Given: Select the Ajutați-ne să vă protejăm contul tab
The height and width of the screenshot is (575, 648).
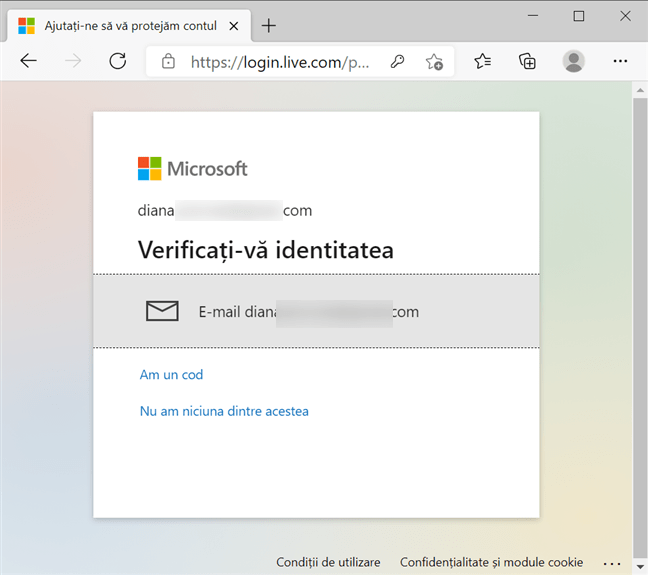Looking at the screenshot, I should pyautogui.click(x=130, y=26).
